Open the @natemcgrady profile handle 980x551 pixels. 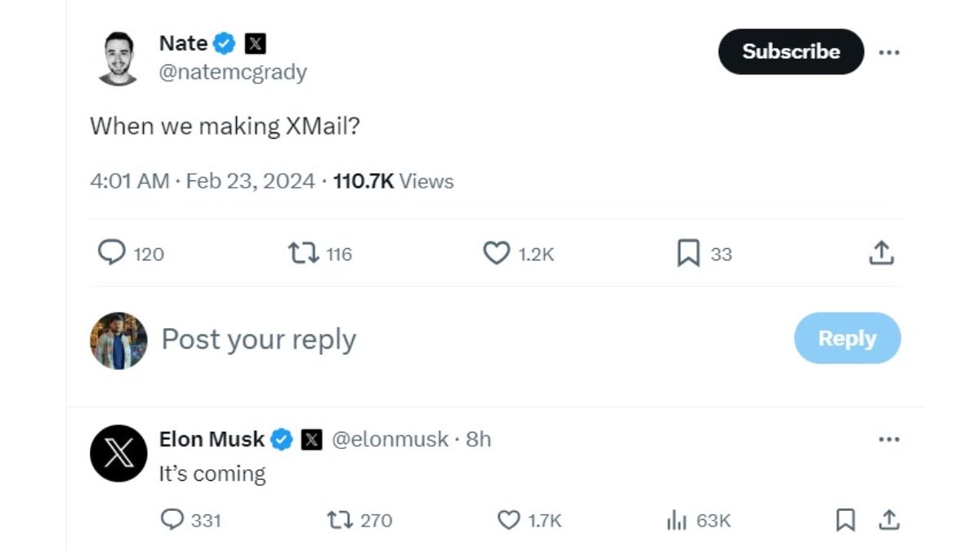point(233,73)
